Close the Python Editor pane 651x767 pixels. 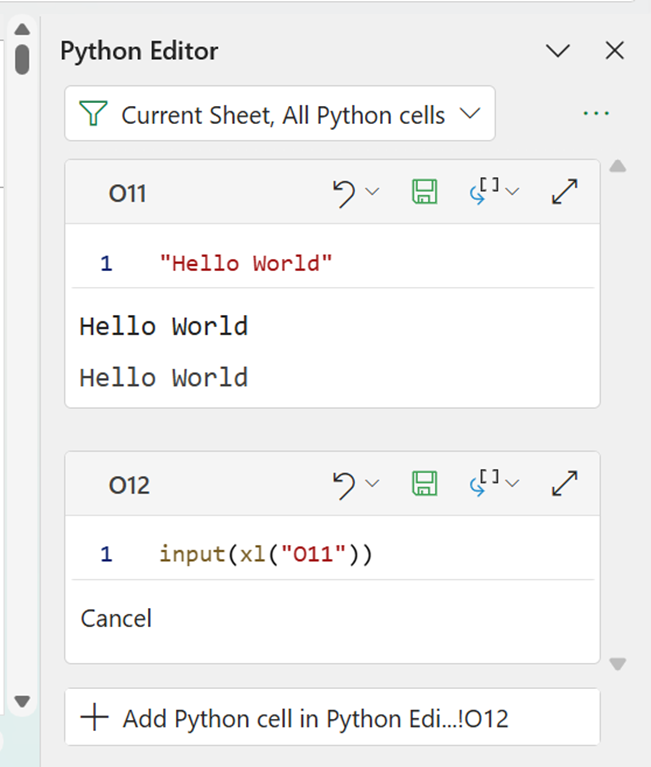coord(615,51)
